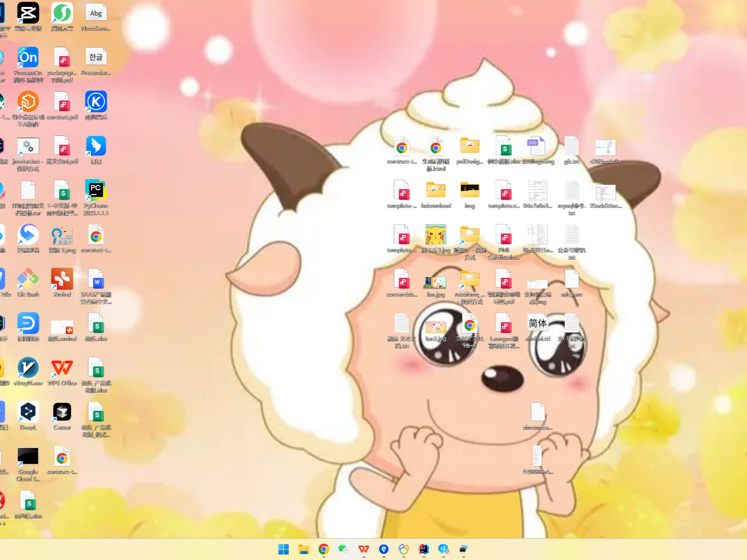This screenshot has height=560, width=747.
Task: Select the img folder on desktop
Action: coord(470,191)
